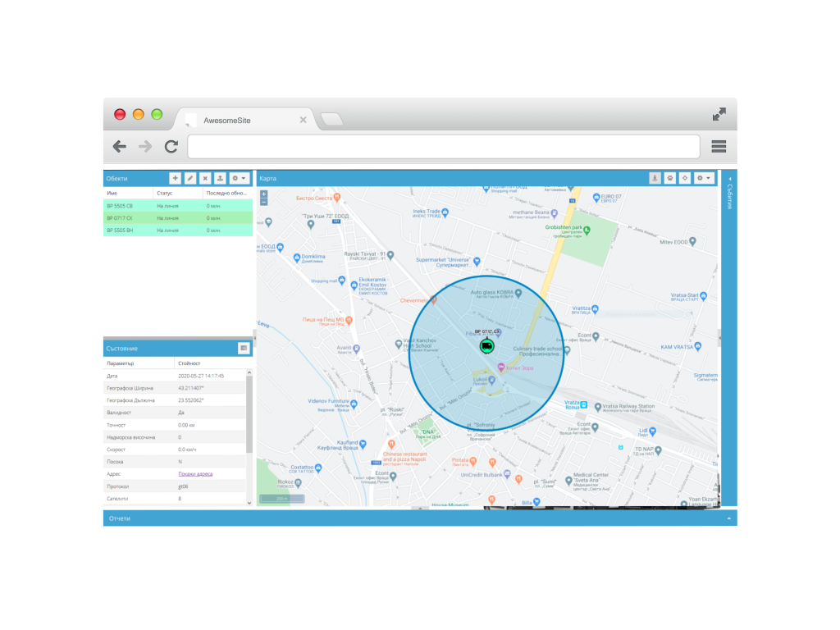Click the crosshair locate button on map toolbar

685,178
